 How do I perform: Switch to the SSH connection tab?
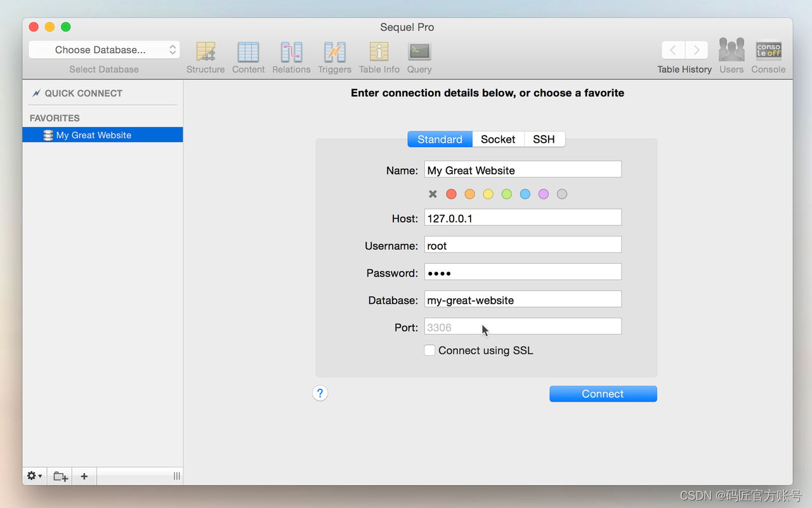click(x=544, y=140)
